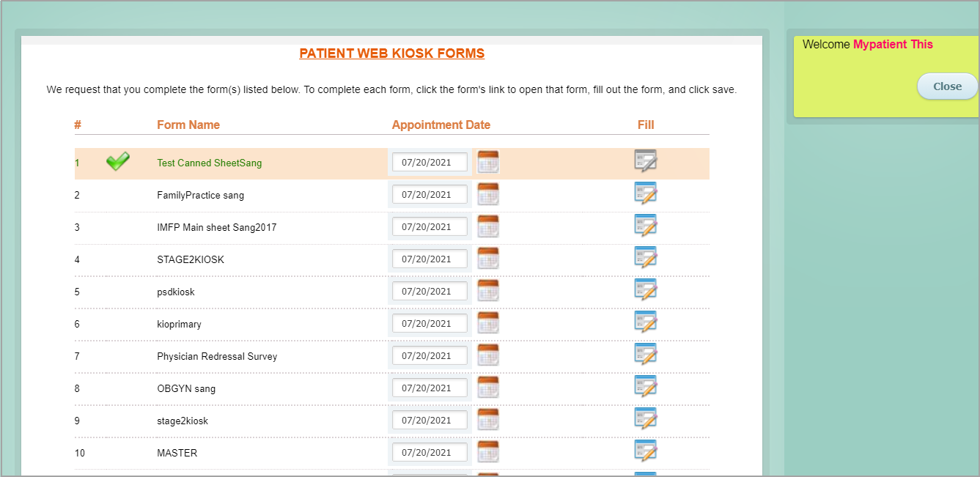This screenshot has width=980, height=477.
Task: Click fill icon for psdkiosk form
Action: [645, 290]
